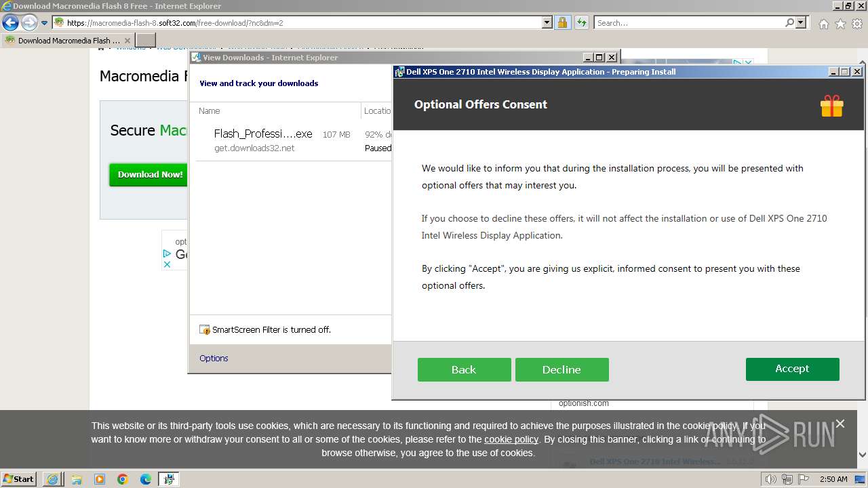This screenshot has width=868, height=488.
Task: Open the cookie policy link
Action: 511,439
